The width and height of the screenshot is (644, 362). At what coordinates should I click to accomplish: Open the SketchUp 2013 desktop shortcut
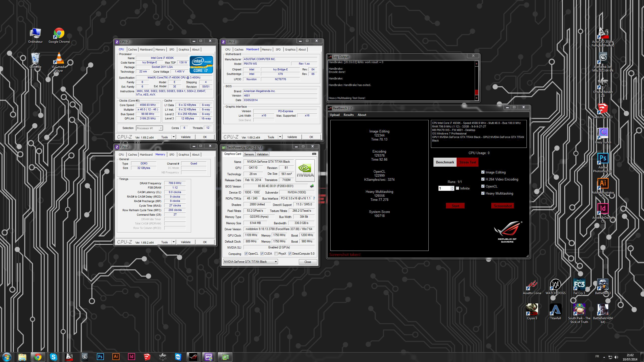[x=603, y=111]
